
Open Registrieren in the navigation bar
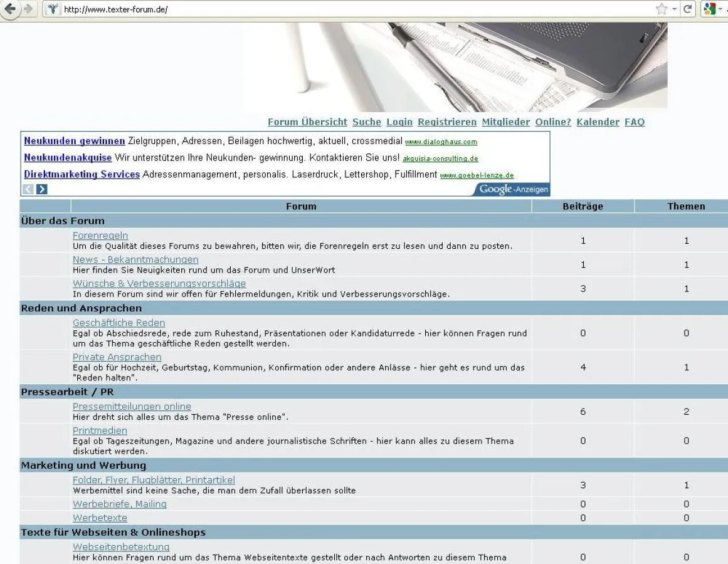(447, 122)
